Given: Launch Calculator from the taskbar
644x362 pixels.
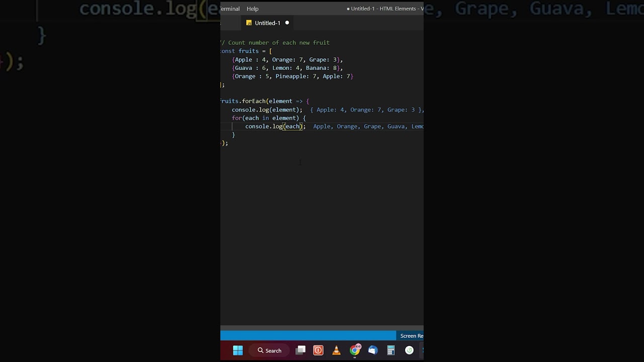Looking at the screenshot, I should pyautogui.click(x=391, y=350).
